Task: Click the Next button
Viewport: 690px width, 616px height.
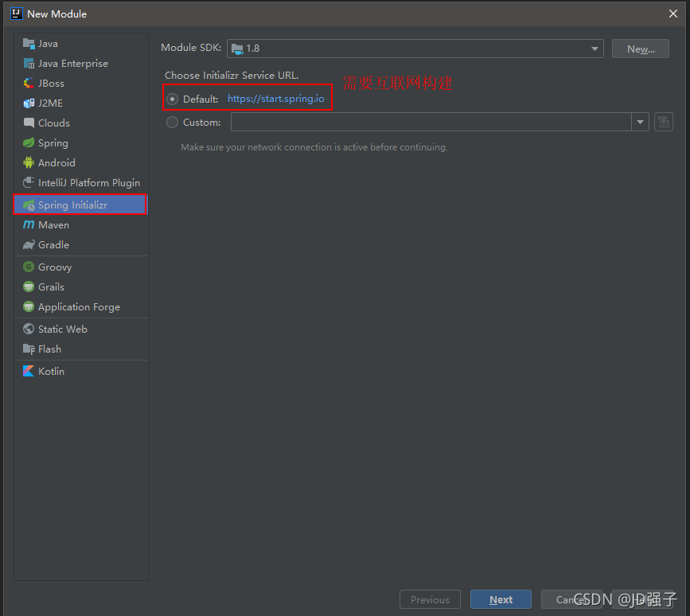Action: 501,599
